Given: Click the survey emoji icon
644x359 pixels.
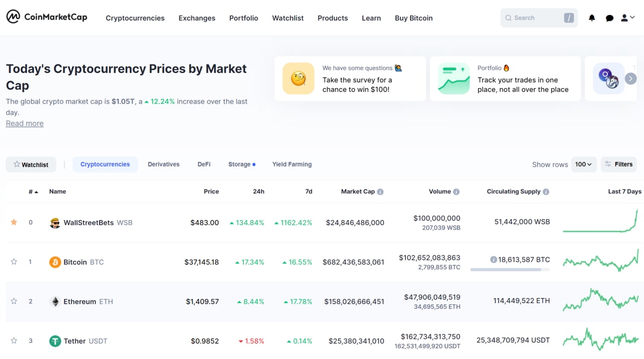Looking at the screenshot, I should coord(298,79).
